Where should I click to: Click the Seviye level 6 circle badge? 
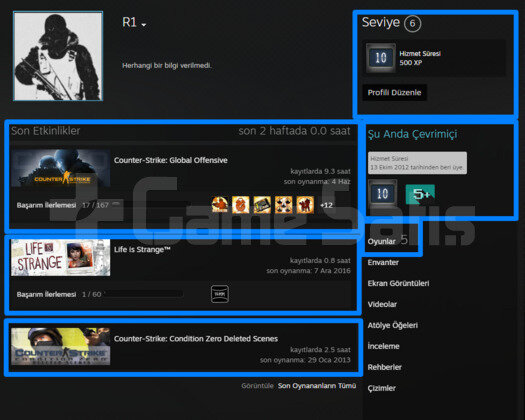point(412,23)
